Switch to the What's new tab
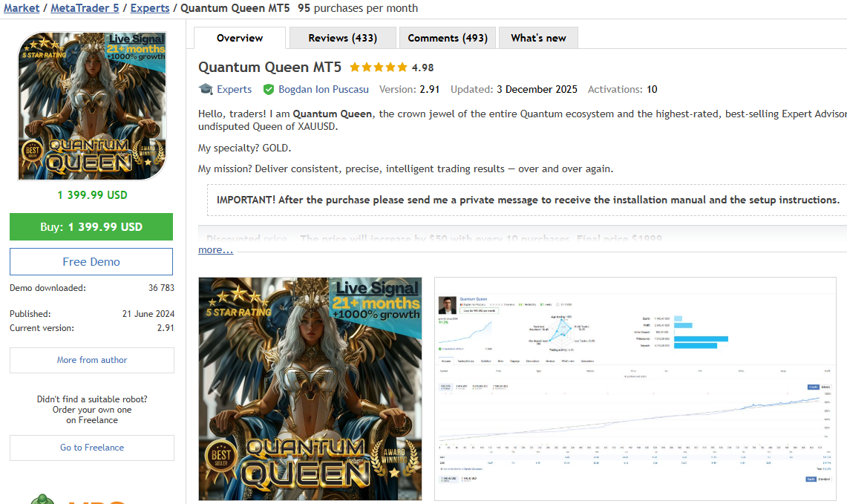 [537, 37]
